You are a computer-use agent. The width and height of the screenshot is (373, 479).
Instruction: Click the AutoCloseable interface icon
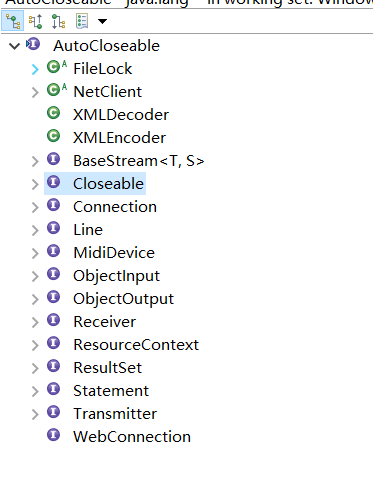pos(33,44)
